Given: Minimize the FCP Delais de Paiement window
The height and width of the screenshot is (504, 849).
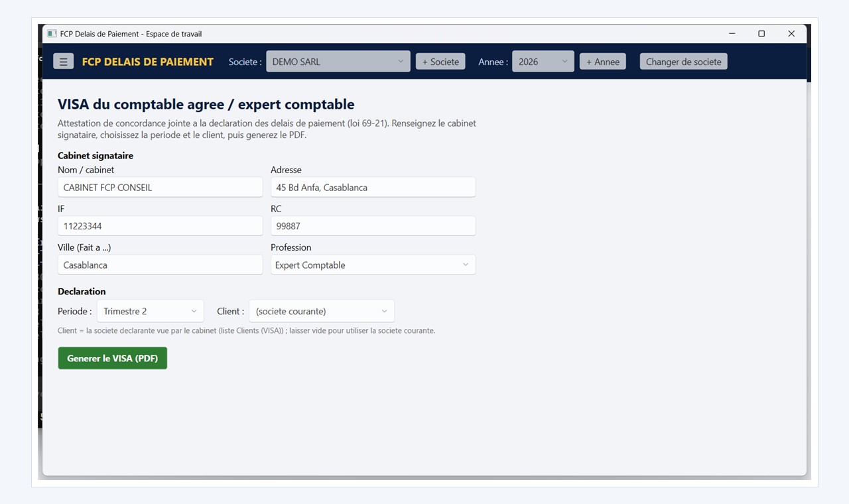Looking at the screenshot, I should pyautogui.click(x=732, y=34).
